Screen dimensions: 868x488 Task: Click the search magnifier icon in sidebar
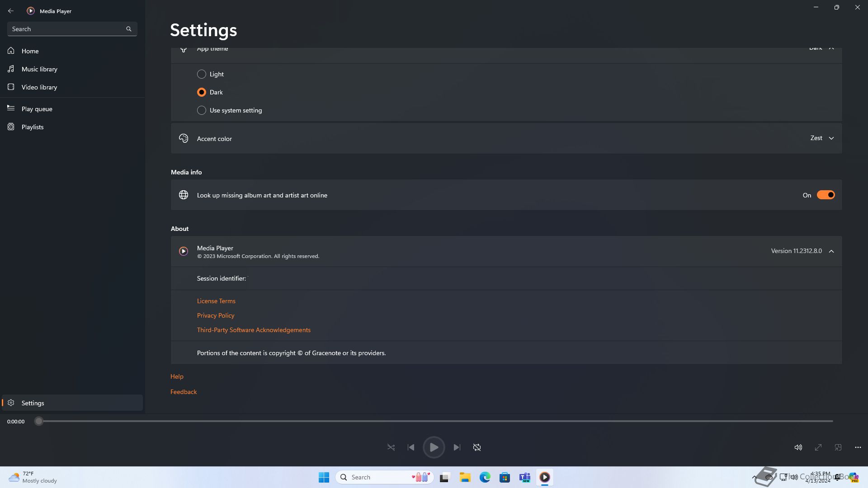[x=129, y=29]
